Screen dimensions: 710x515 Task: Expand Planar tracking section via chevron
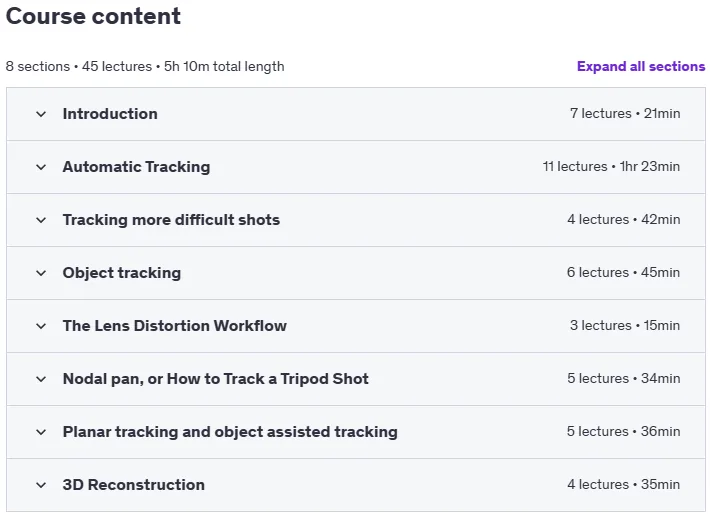[x=41, y=432]
